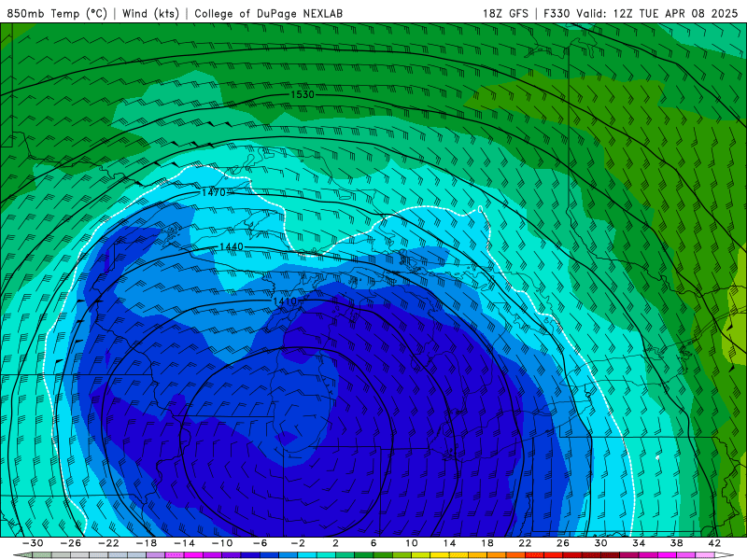The height and width of the screenshot is (560, 747).
Task: Click the '18Z GFS' model run label
Action: (x=505, y=13)
